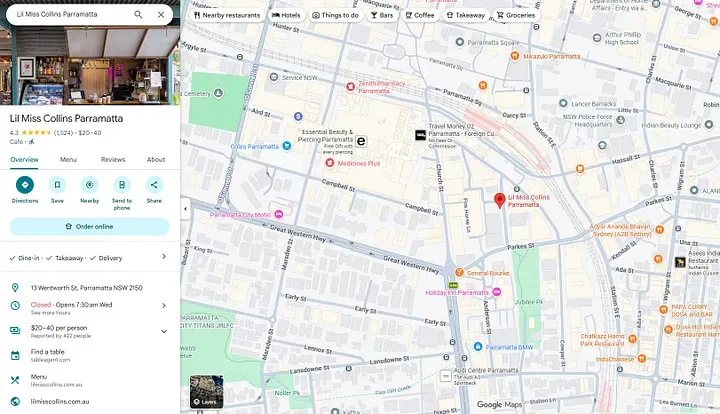Collapse the side panel with the arrow handle
Image resolution: width=720 pixels, height=414 pixels.
(x=185, y=209)
